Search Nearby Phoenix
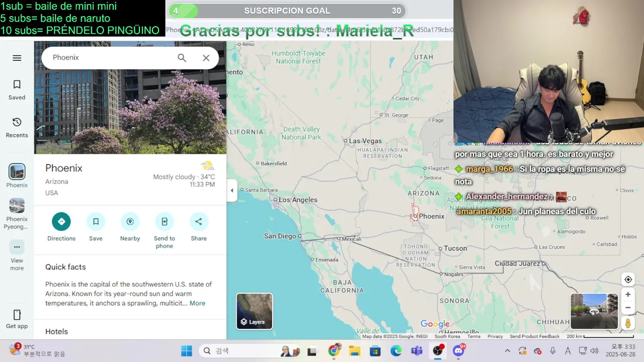The image size is (644, 362). 130,227
